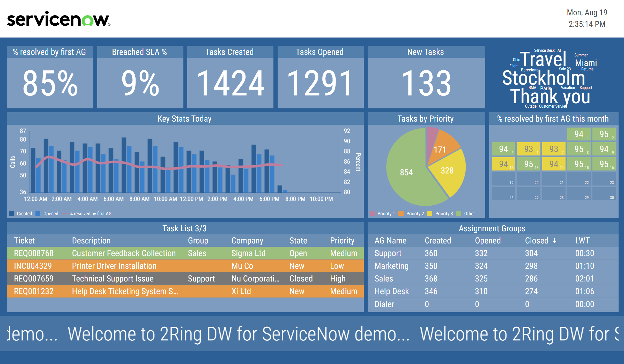Sort task list by Priority header
Image resolution: width=624 pixels, height=364 pixels.
click(x=342, y=241)
